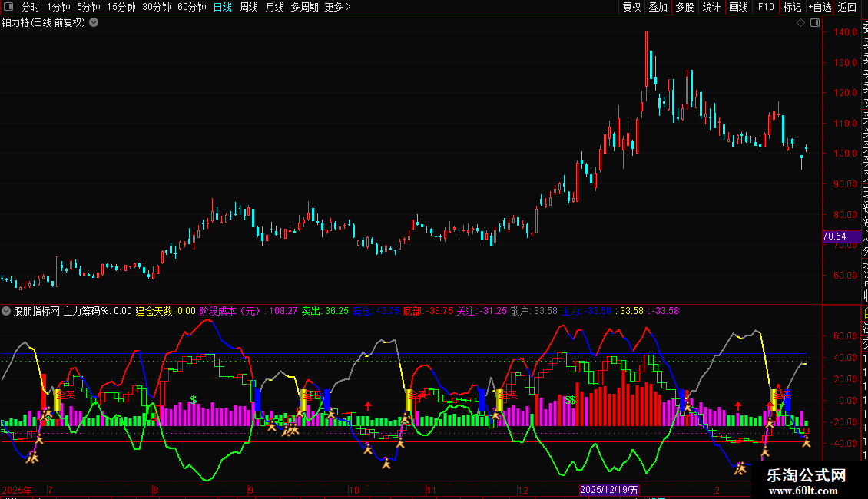
Task: Click the 返回 back button
Action: tap(847, 7)
